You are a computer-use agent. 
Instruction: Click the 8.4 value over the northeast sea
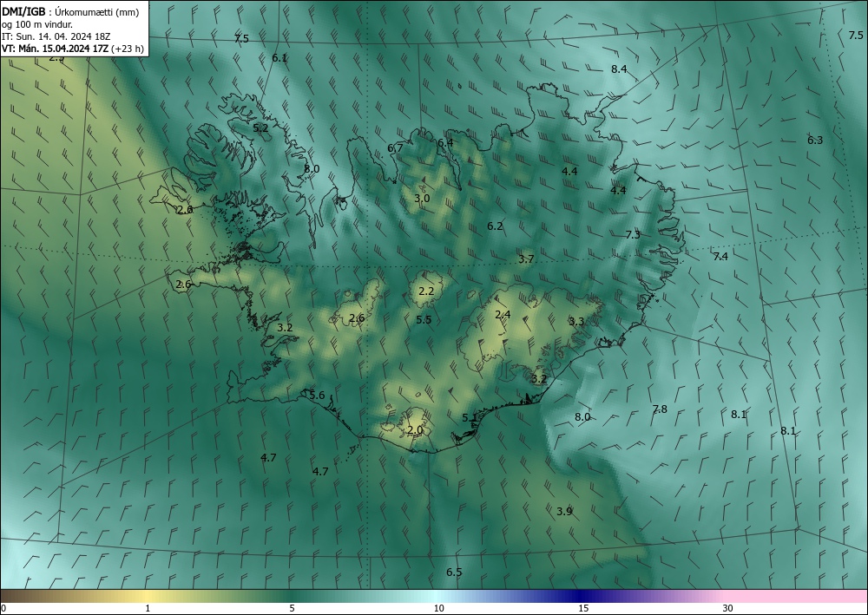point(619,69)
